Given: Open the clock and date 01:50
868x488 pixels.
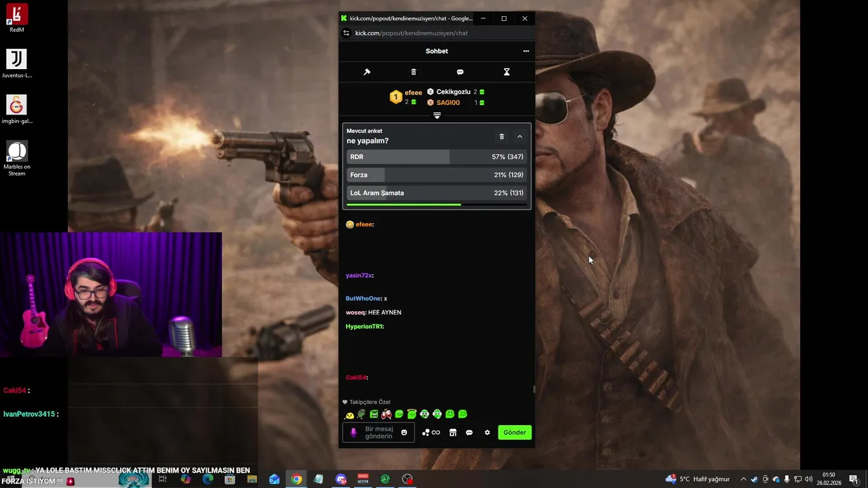Looking at the screenshot, I should pos(829,479).
